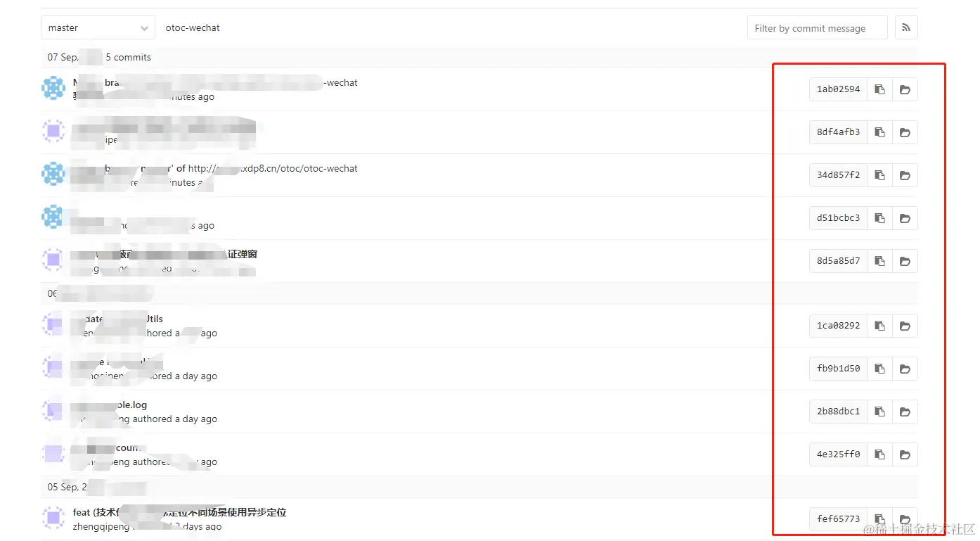Copy commit SHA fef65773

point(879,519)
